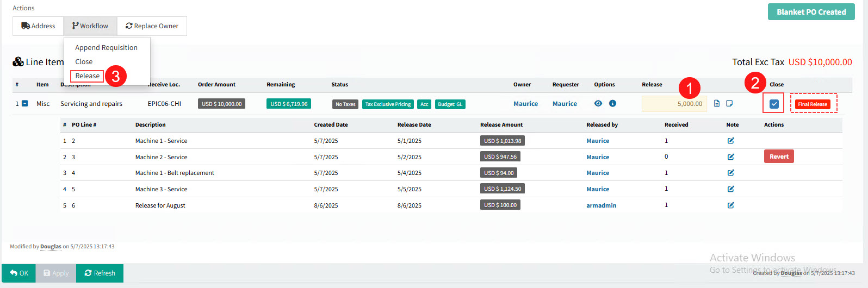Click the sticky note icon beside Release field
This screenshot has height=288, width=868.
[x=729, y=104]
